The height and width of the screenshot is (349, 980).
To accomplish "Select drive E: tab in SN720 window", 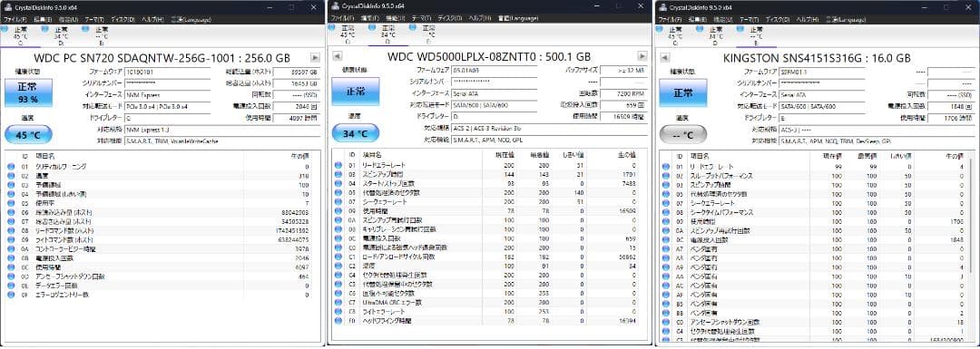I will [x=101, y=35].
